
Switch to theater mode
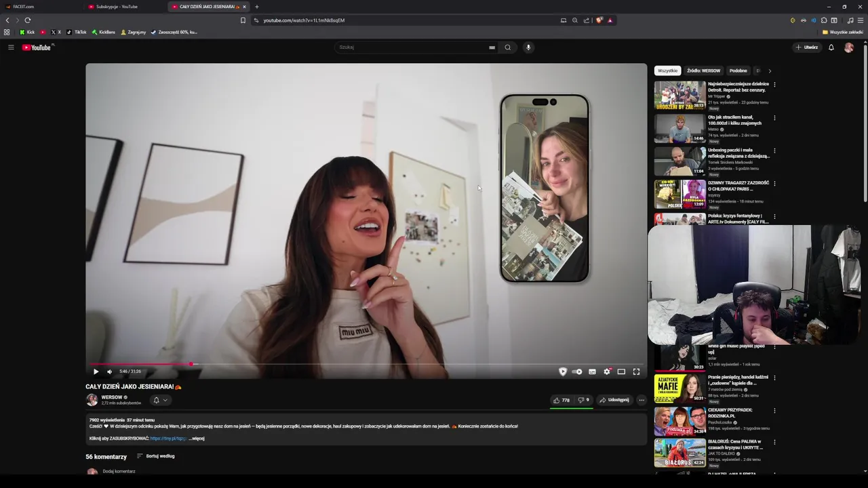click(621, 371)
